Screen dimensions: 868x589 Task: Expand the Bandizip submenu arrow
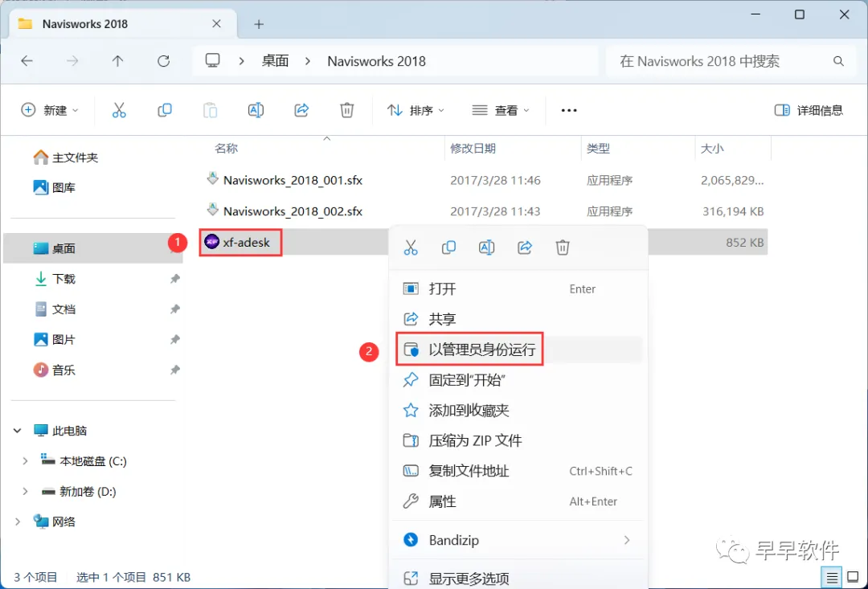pyautogui.click(x=627, y=540)
